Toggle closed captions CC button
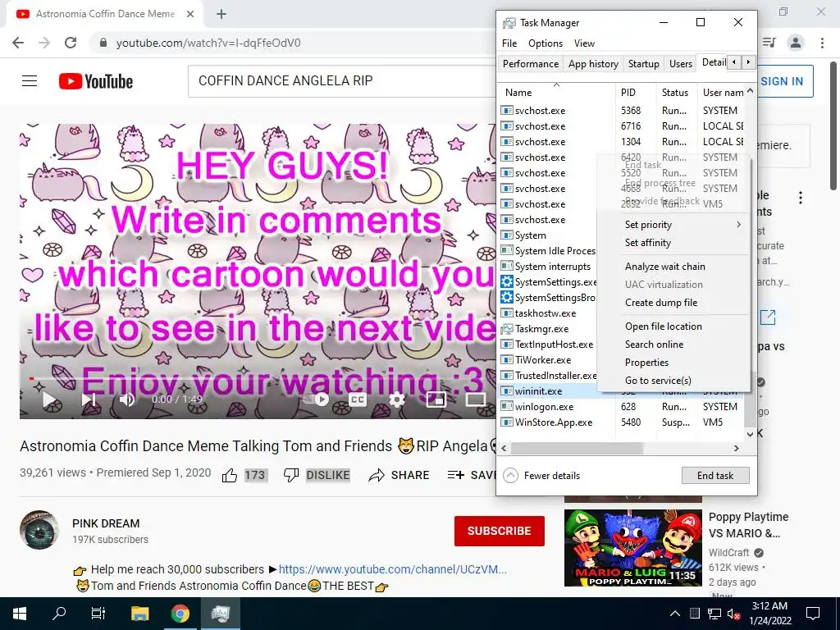The height and width of the screenshot is (630, 840). (x=358, y=399)
